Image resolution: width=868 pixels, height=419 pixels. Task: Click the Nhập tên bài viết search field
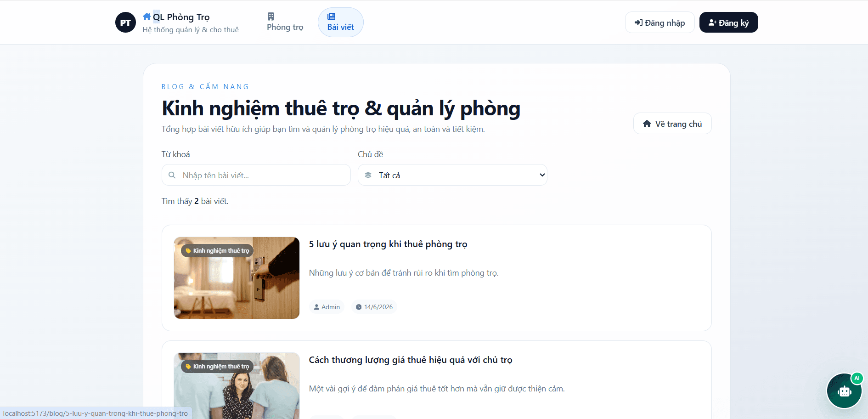click(256, 175)
